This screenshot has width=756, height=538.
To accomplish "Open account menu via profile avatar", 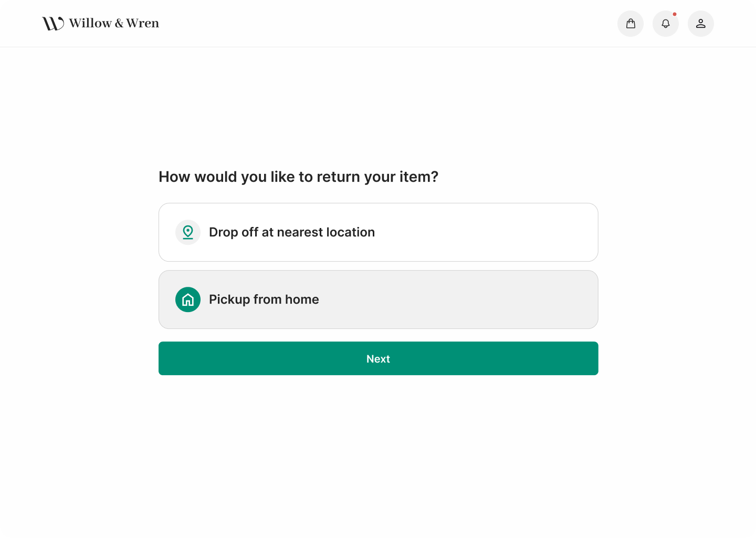I will [x=701, y=23].
